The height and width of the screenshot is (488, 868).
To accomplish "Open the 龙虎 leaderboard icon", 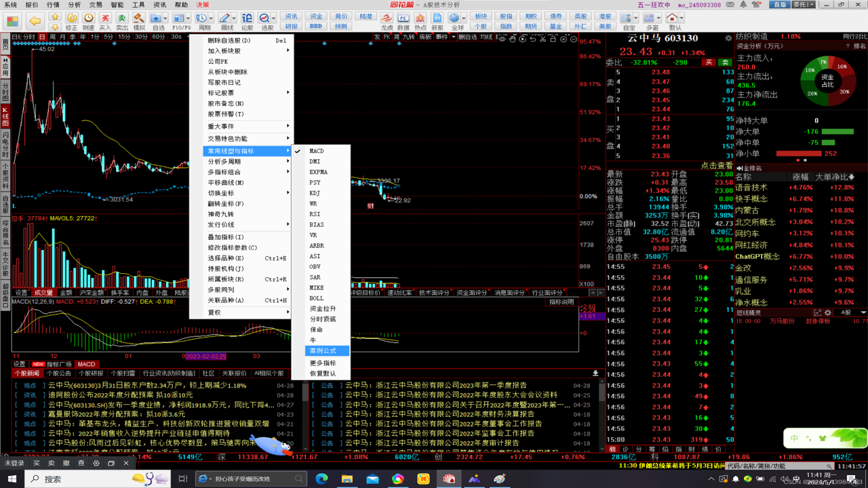I will click(387, 21).
